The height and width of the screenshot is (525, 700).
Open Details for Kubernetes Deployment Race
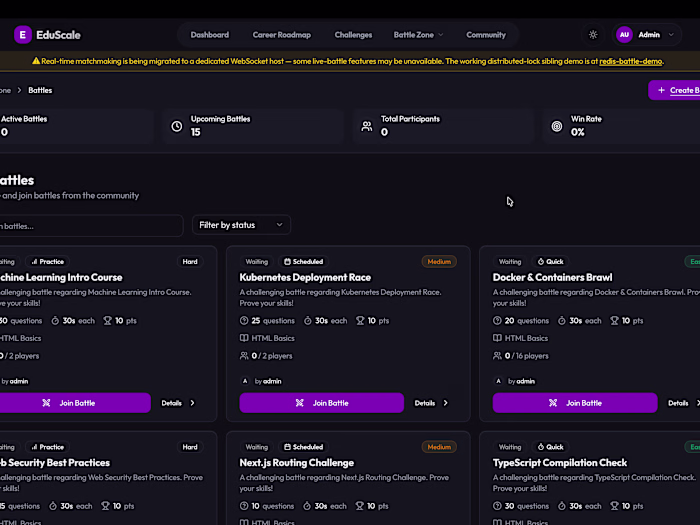(431, 403)
